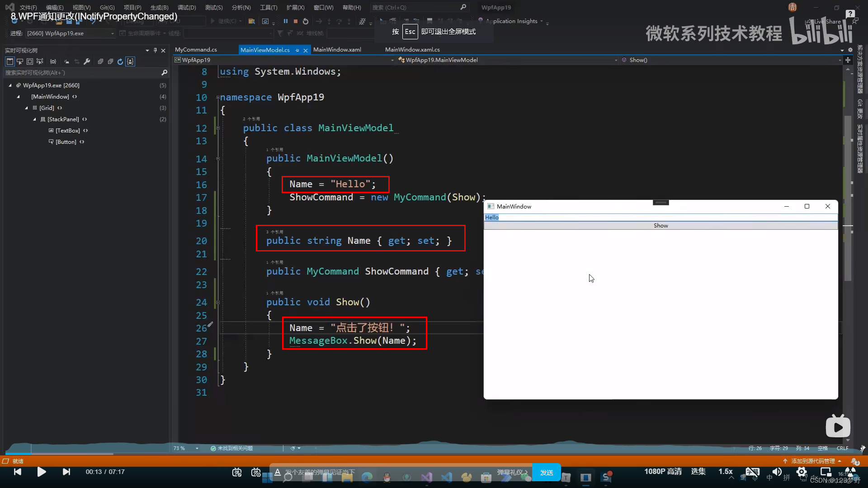The width and height of the screenshot is (868, 488).
Task: Restart the debug session
Action: coord(306,21)
